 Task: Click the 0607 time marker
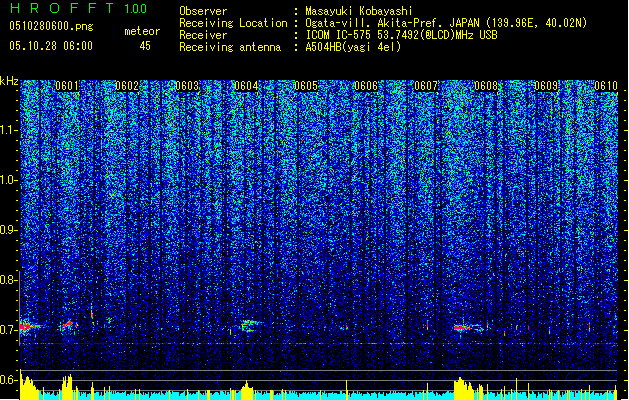pyautogui.click(x=426, y=86)
